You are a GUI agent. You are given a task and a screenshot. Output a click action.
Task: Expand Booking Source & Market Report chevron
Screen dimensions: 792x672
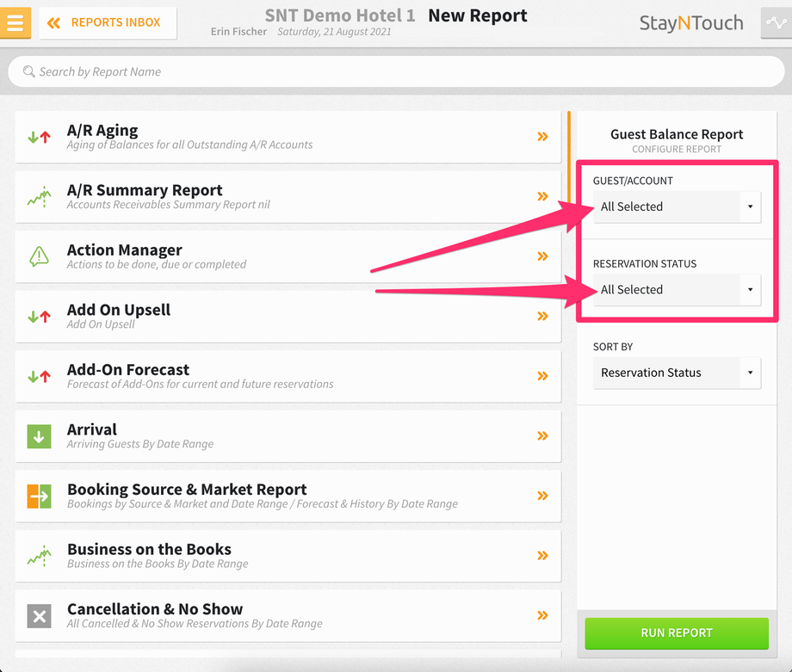coord(543,496)
